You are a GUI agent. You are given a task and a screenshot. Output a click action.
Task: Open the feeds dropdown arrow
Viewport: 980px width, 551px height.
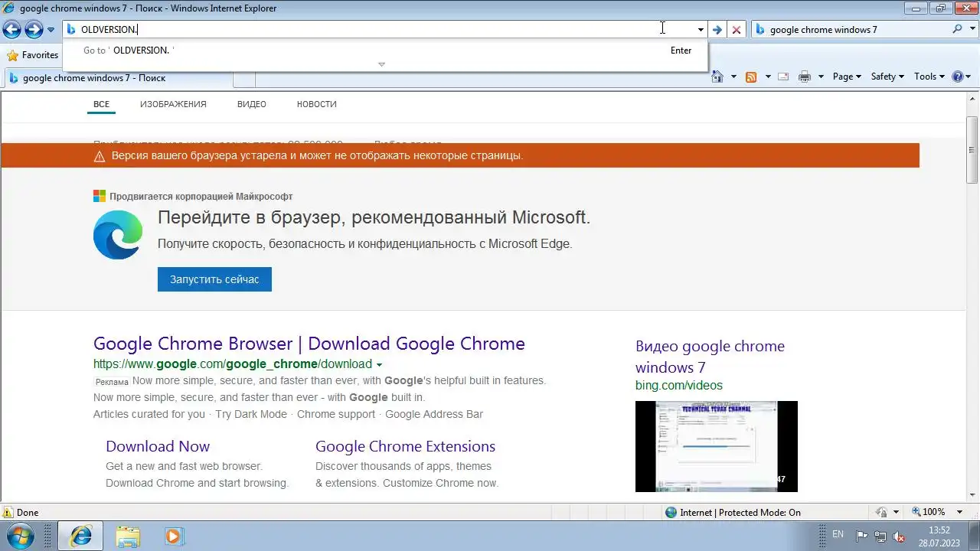pos(768,77)
